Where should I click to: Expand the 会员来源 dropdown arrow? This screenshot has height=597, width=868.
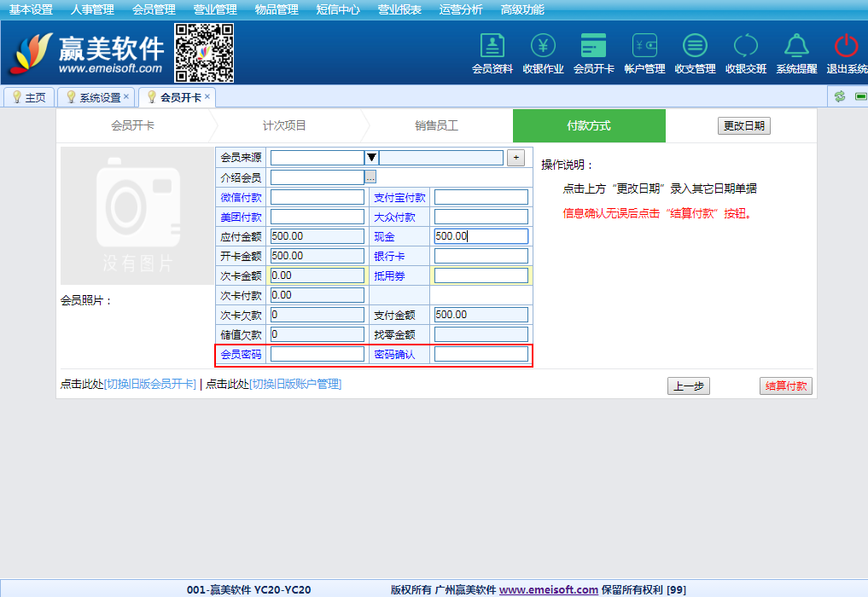371,158
